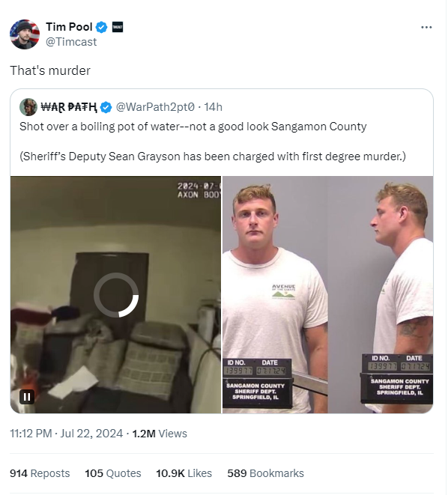
Task: Click WAR PATH's verified checkmark badge
Action: click(x=106, y=107)
